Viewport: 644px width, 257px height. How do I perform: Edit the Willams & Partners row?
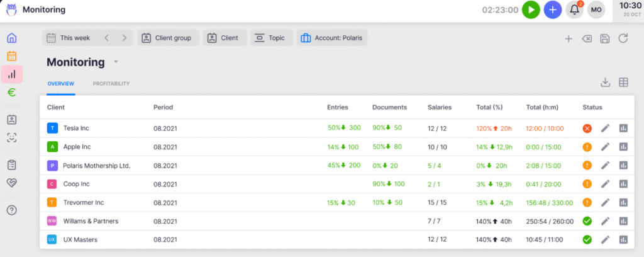(605, 221)
